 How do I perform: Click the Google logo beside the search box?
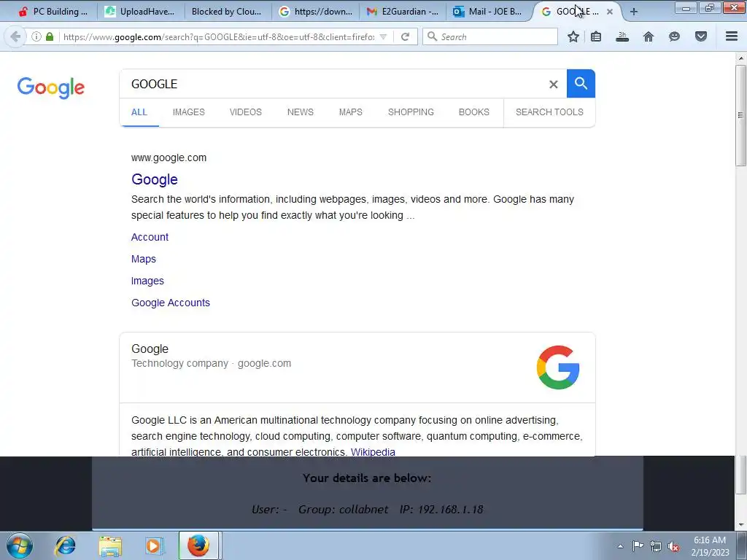(x=51, y=87)
